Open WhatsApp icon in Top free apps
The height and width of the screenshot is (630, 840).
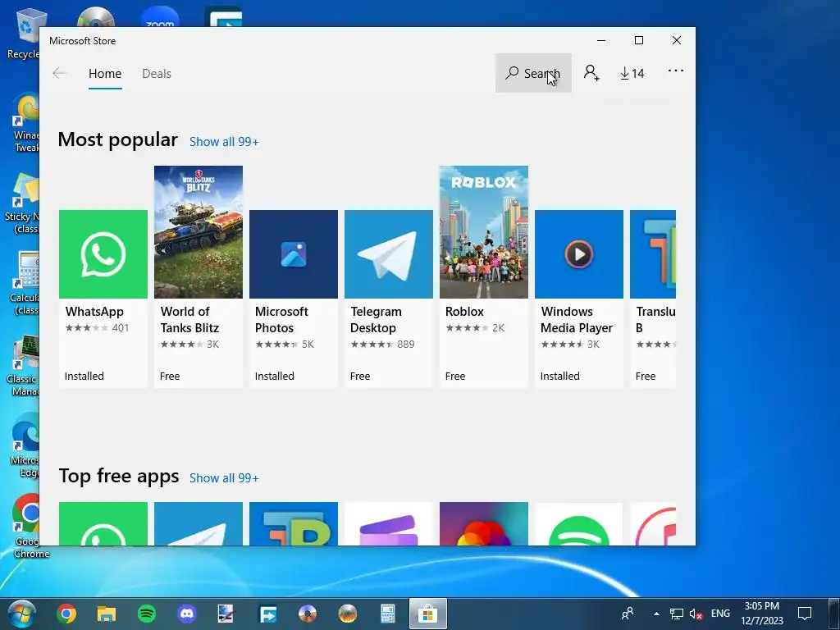point(103,523)
